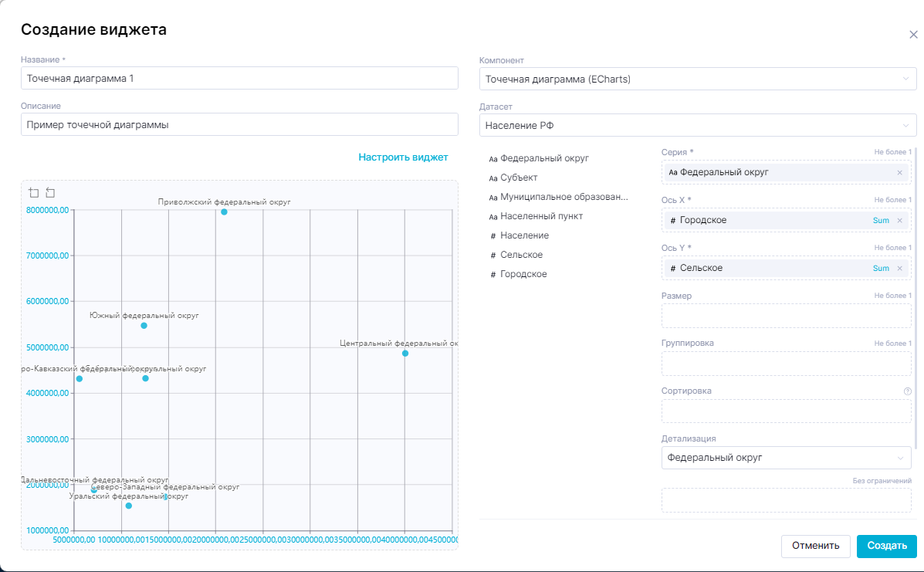This screenshot has width=924, height=572.
Task: Remove Городское from Ось X
Action: pyautogui.click(x=899, y=220)
